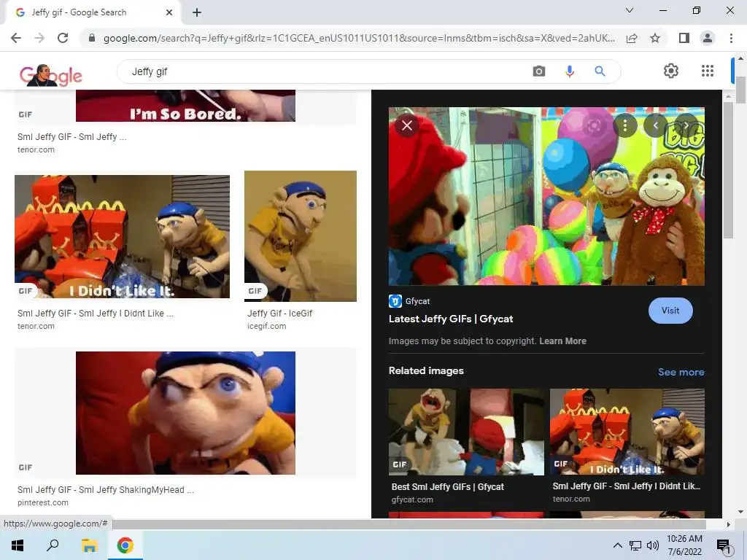
Task: Click the pinterest.com source text
Action: (43, 502)
